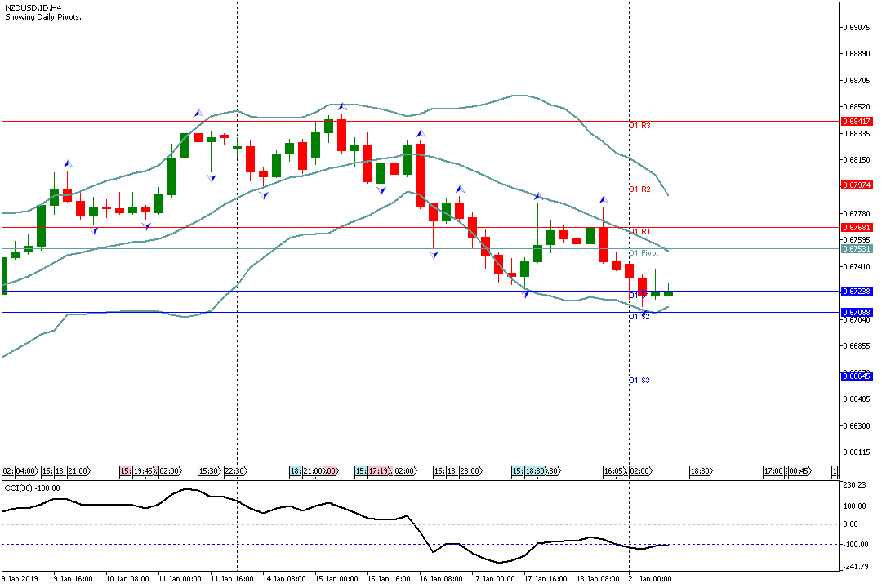Click the 18:30 event marker at the far right

[699, 471]
